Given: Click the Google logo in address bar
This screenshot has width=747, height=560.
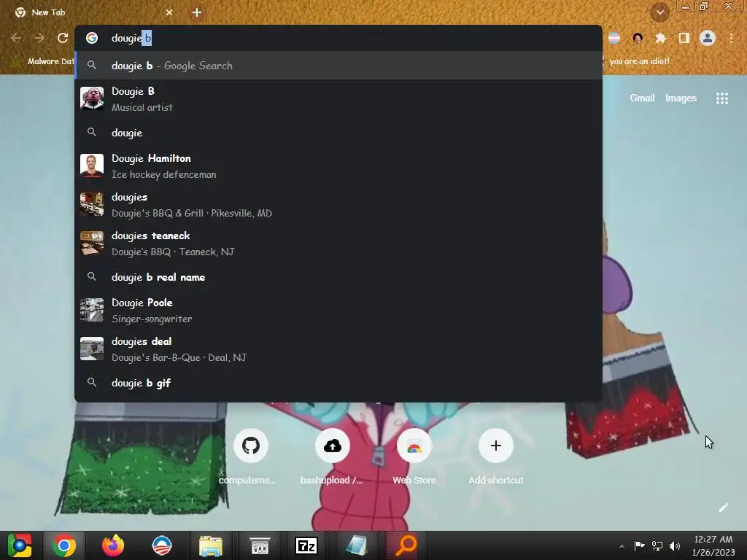Looking at the screenshot, I should click(x=92, y=38).
